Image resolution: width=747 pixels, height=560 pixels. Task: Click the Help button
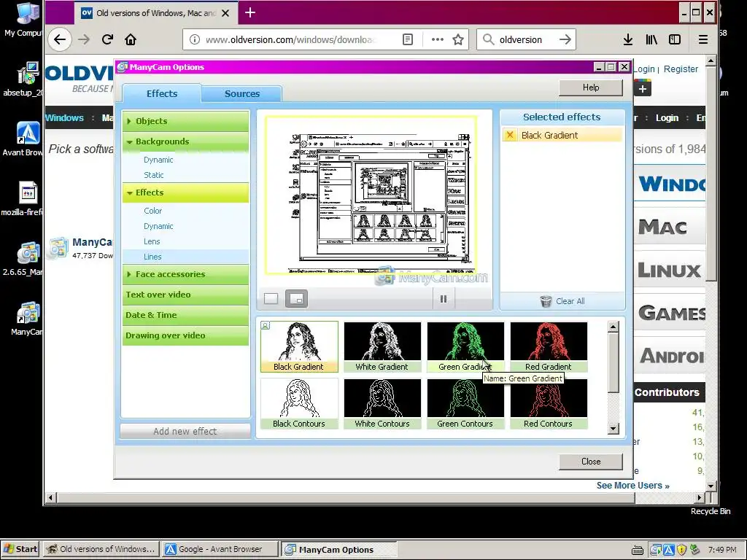tap(591, 87)
